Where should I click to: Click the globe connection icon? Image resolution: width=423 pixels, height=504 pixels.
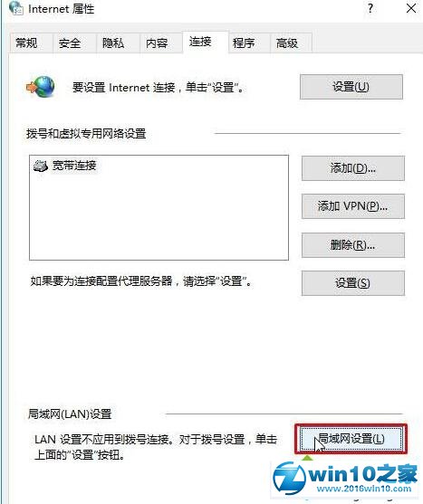click(41, 87)
